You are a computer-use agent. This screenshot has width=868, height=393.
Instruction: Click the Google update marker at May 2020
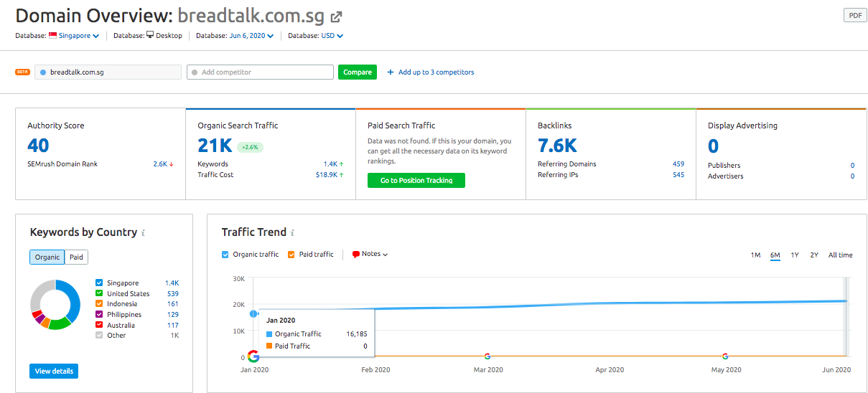click(x=725, y=356)
